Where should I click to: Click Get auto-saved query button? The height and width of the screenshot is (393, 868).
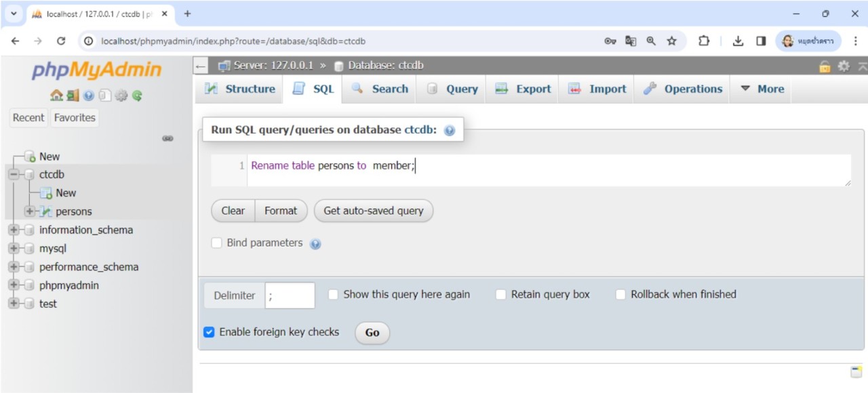tap(373, 211)
